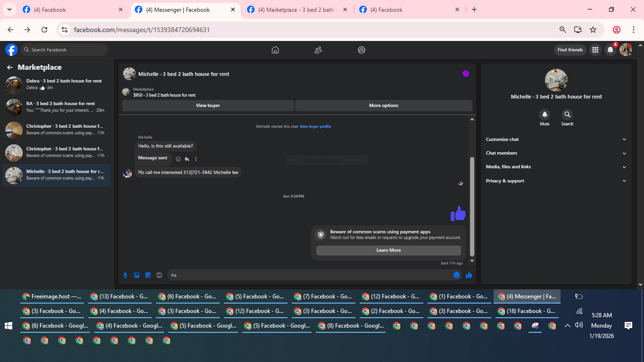Search in conversation magnifier icon
The image size is (644, 362).
[x=567, y=115]
